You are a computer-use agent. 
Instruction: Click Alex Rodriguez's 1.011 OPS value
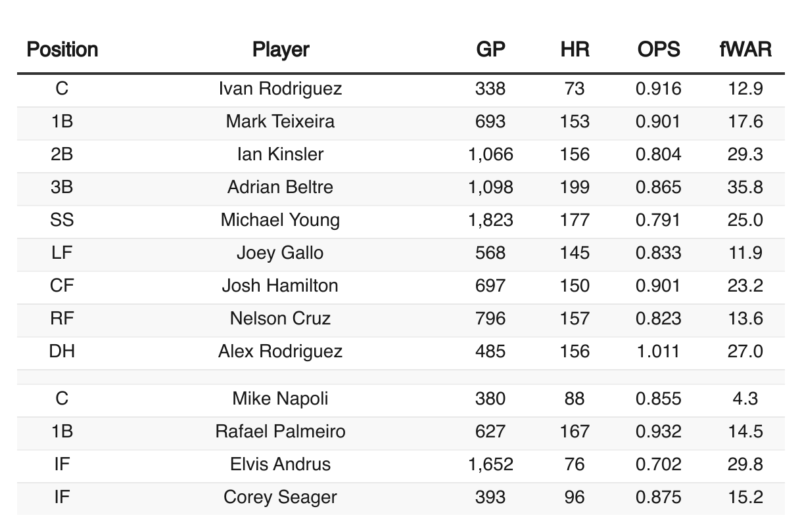pos(658,351)
